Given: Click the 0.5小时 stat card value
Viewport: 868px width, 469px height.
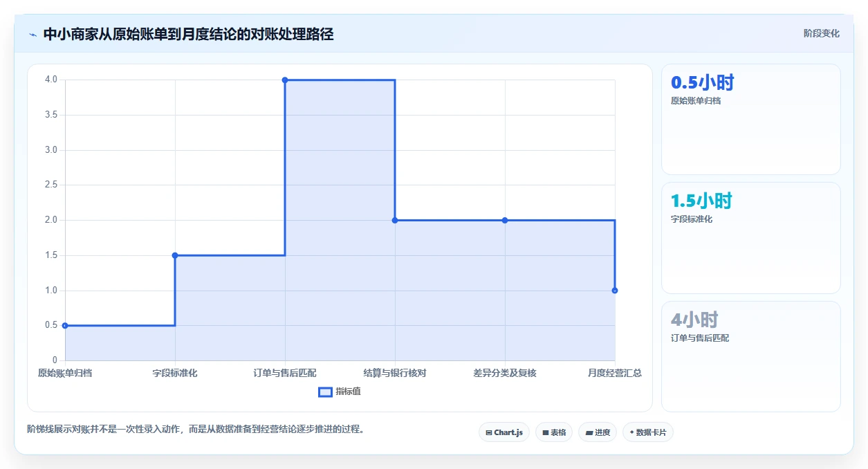Looking at the screenshot, I should click(702, 82).
